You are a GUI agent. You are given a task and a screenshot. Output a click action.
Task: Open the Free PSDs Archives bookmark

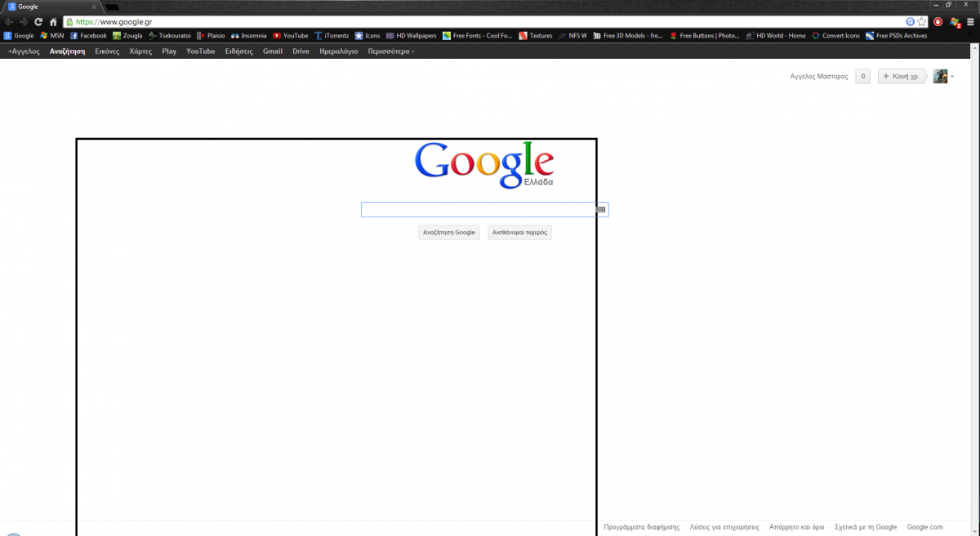coord(897,36)
